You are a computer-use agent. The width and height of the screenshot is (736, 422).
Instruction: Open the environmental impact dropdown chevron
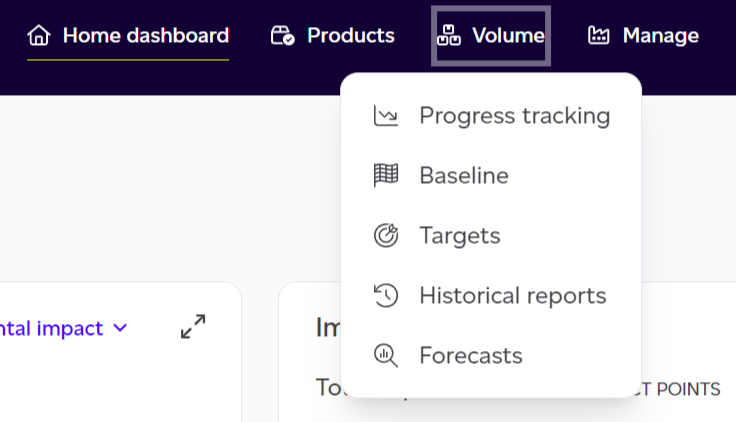coord(121,328)
